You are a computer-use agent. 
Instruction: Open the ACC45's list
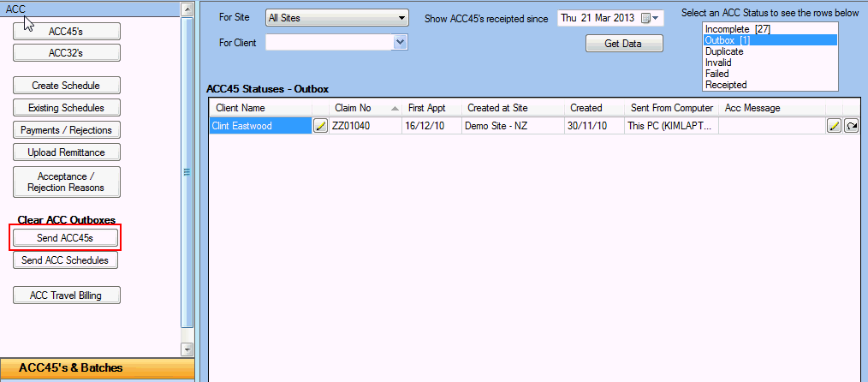click(x=67, y=32)
